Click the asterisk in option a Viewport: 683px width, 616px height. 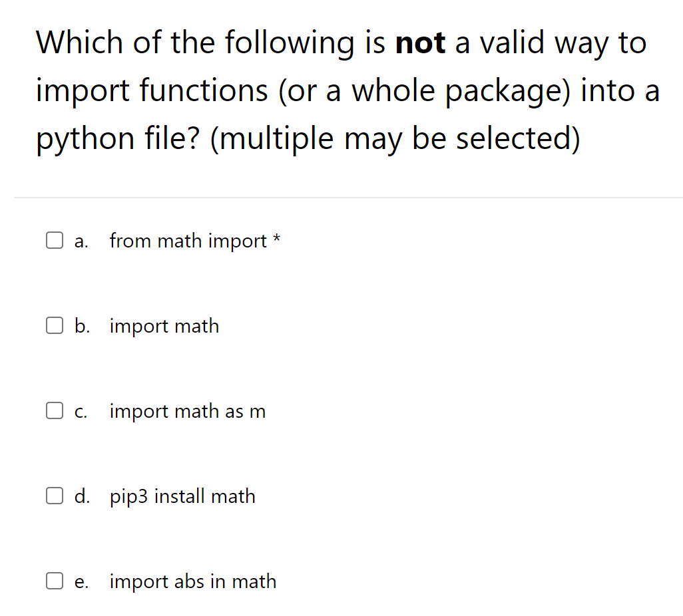[x=276, y=239]
